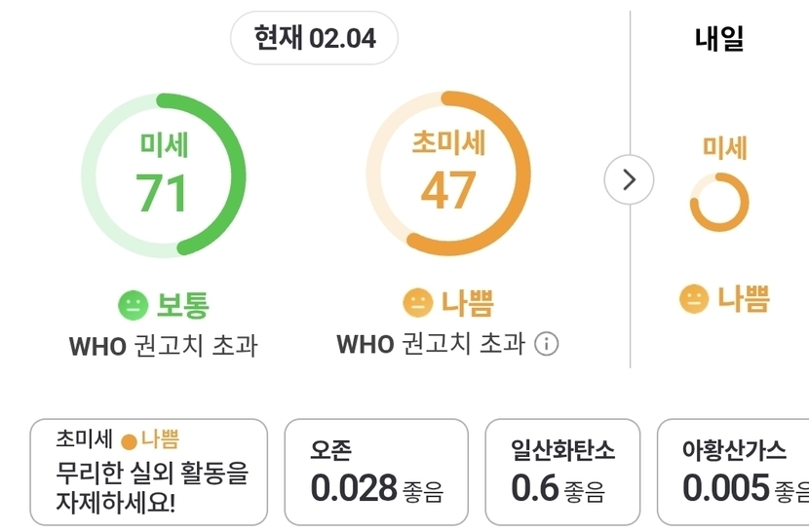The height and width of the screenshot is (532, 809).
Task: Select the 현재 02.04 date pill
Action: pyautogui.click(x=314, y=39)
